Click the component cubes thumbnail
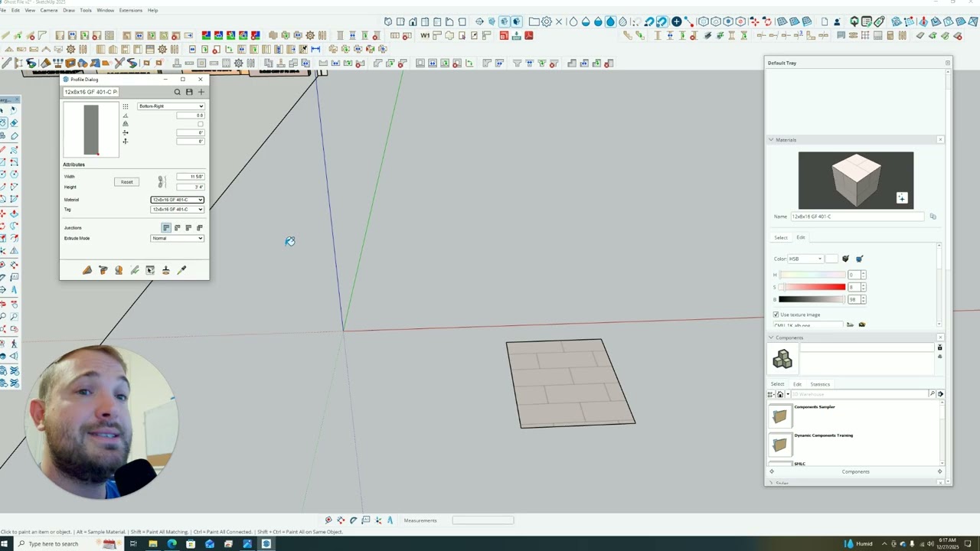Image resolution: width=980 pixels, height=551 pixels. point(782,359)
